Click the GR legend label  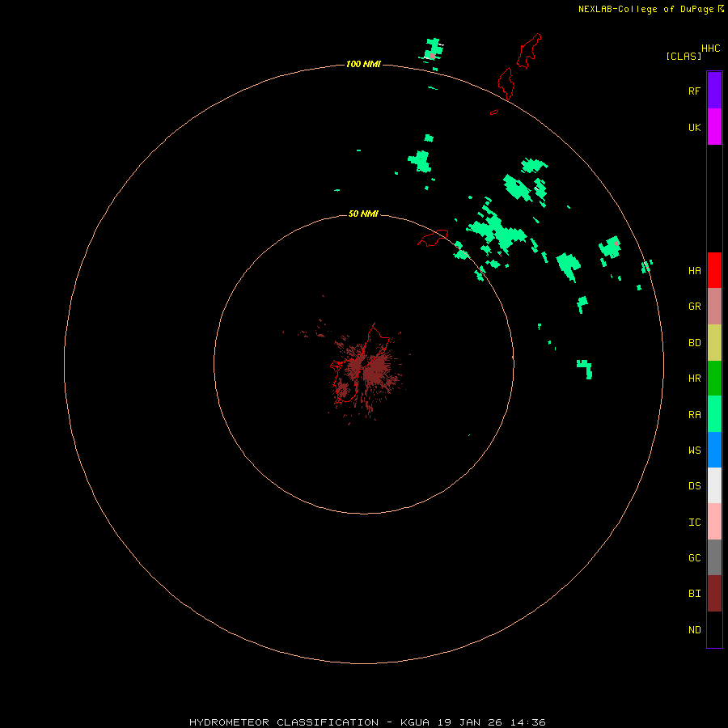[694, 307]
